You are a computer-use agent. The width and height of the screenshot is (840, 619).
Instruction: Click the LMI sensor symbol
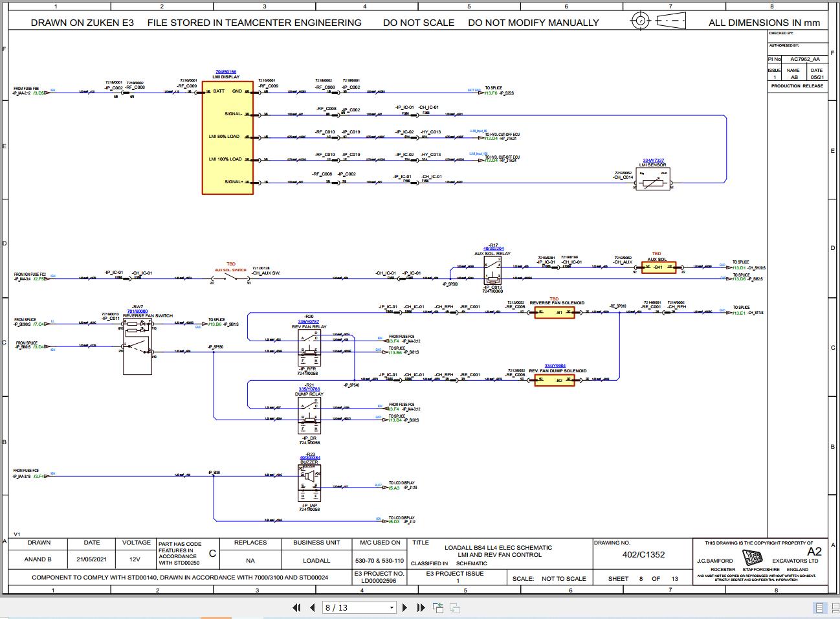tap(652, 179)
